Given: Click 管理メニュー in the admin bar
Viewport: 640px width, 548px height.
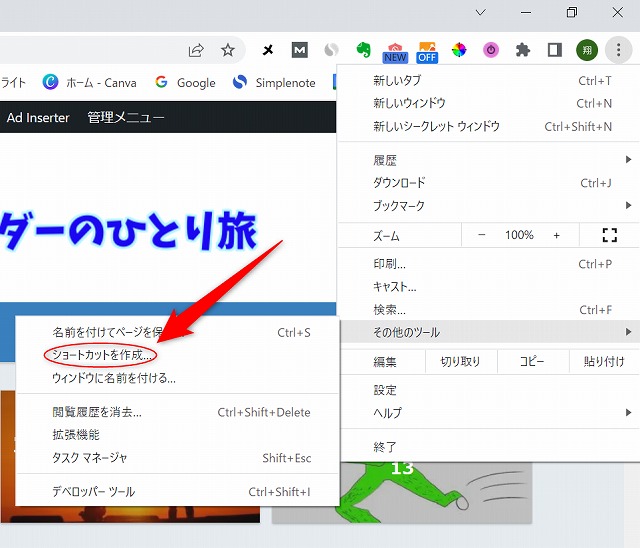Looking at the screenshot, I should [126, 118].
